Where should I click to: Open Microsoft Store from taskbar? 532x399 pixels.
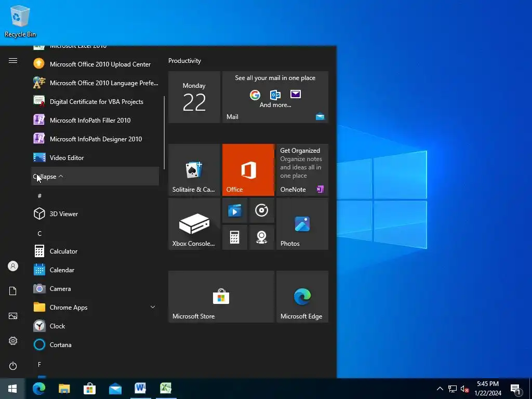(89, 389)
